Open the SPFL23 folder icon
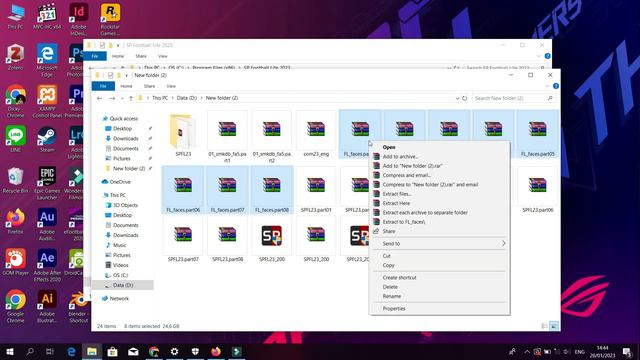The width and height of the screenshot is (640, 360). point(182,131)
